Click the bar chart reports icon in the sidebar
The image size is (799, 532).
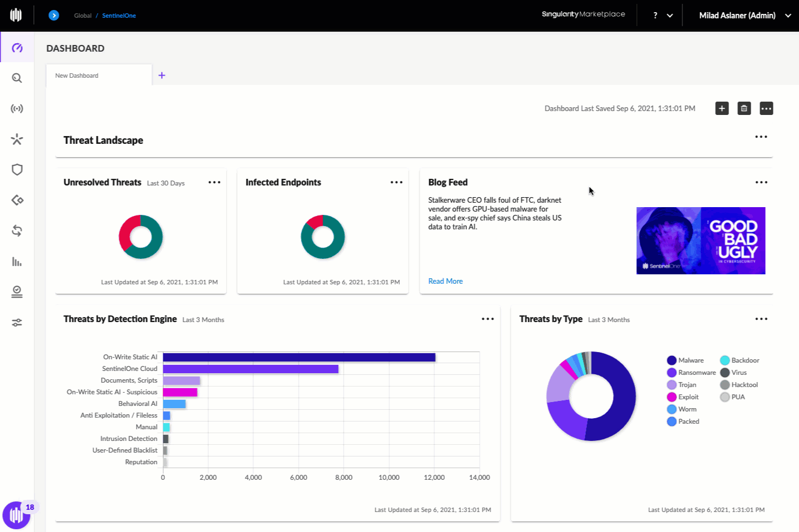tap(17, 262)
